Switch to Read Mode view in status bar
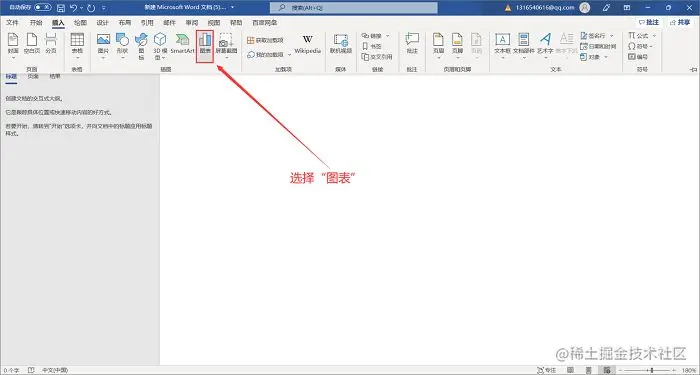This screenshot has height=375, width=700. tap(570, 370)
